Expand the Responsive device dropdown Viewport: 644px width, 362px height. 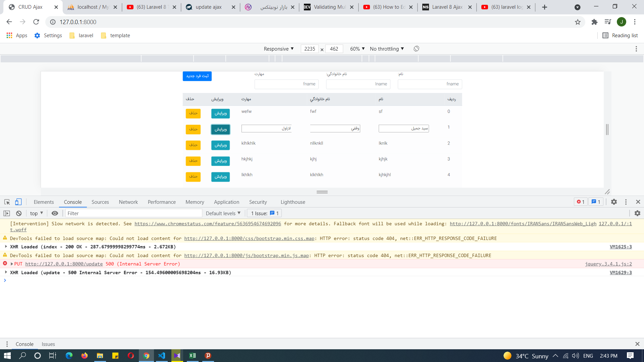279,49
